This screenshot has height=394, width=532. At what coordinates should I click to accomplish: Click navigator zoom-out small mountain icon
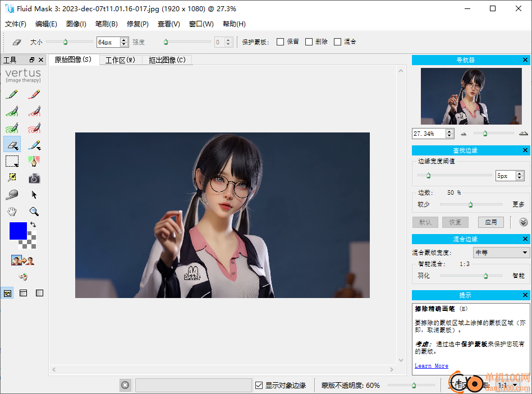(464, 134)
